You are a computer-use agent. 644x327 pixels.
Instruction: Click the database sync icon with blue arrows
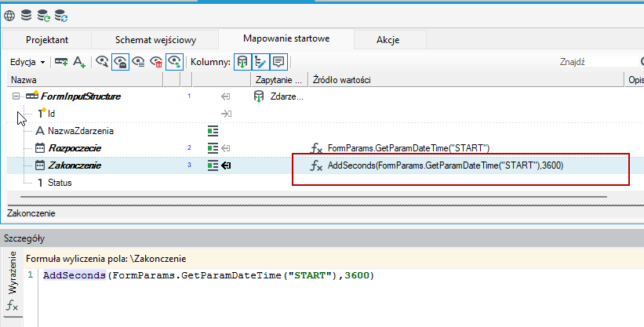click(x=61, y=16)
